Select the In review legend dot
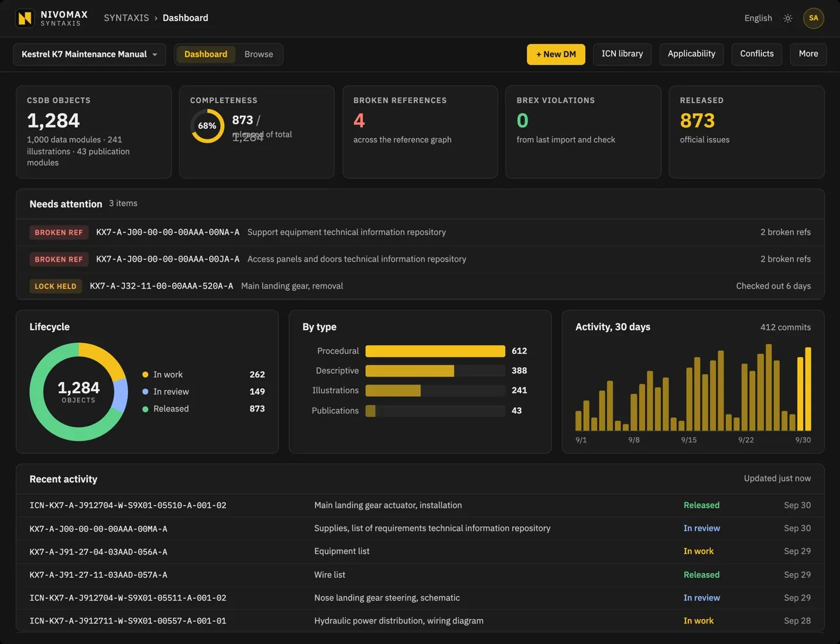This screenshot has height=644, width=840. click(145, 392)
